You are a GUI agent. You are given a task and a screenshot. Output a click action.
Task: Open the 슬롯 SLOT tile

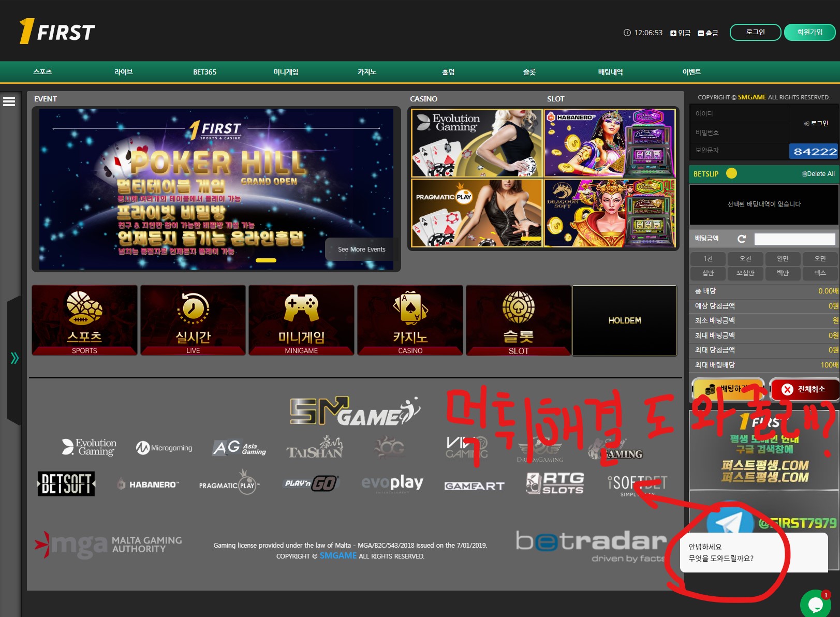pos(518,320)
